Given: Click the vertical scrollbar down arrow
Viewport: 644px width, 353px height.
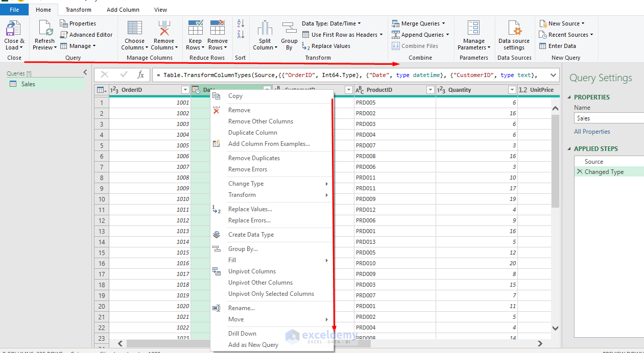Looking at the screenshot, I should tap(555, 328).
